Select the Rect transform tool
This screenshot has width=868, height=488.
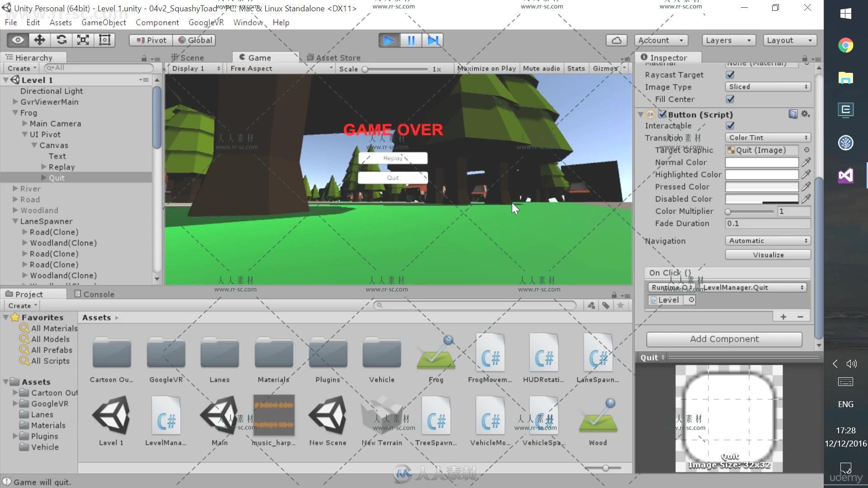pyautogui.click(x=105, y=40)
